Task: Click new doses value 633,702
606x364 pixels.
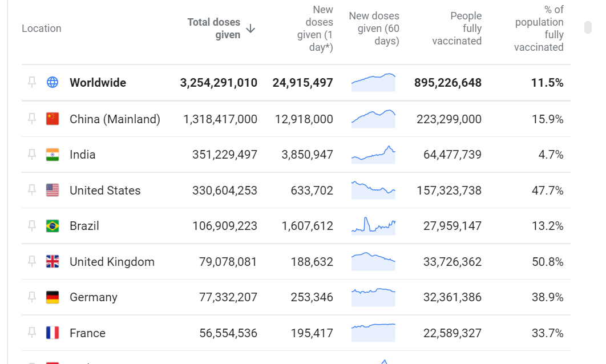Action: [312, 190]
